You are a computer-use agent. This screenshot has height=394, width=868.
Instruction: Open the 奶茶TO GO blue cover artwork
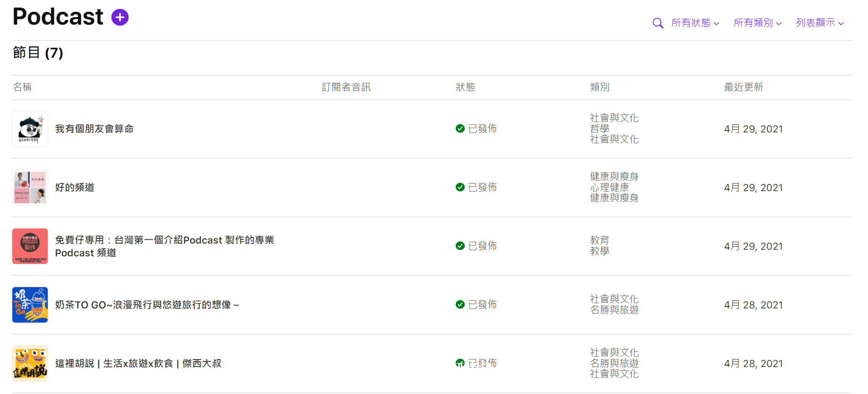point(30,305)
